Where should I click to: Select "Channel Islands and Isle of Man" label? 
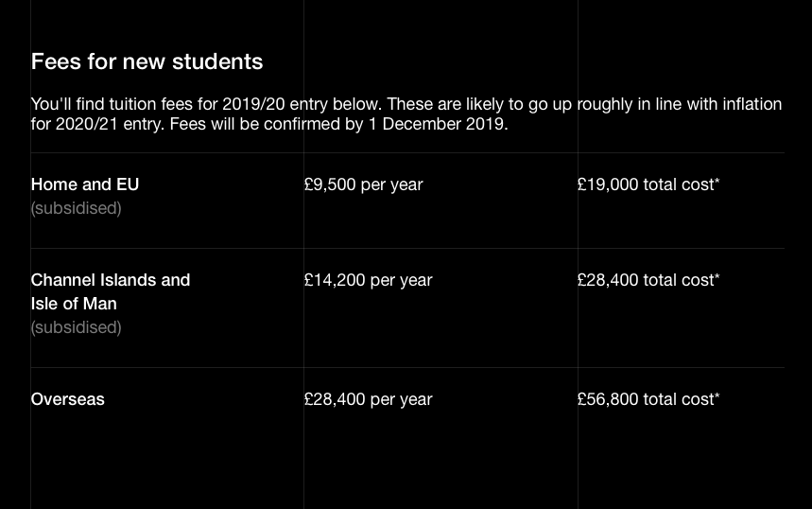click(x=111, y=291)
